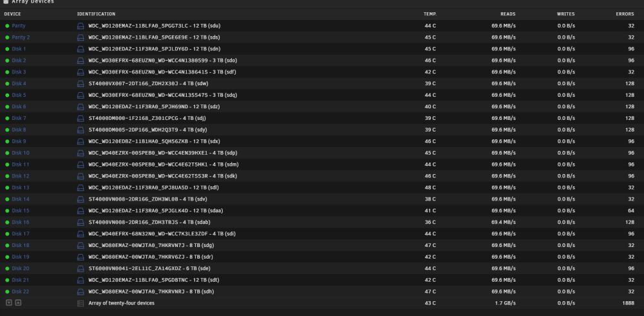
Task: Click the disk icon next to Disk 19 (sdr)
Action: point(80,257)
